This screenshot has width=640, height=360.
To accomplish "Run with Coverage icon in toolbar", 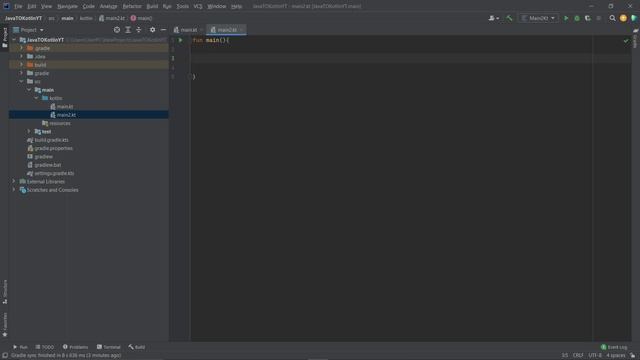I will [x=588, y=18].
